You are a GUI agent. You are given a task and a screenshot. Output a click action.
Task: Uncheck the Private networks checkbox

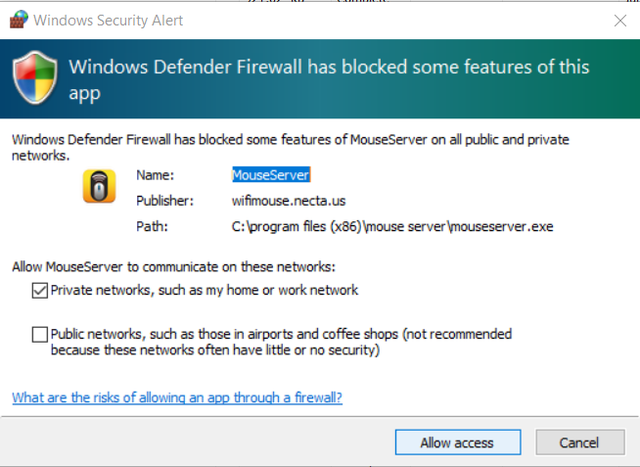point(40,290)
